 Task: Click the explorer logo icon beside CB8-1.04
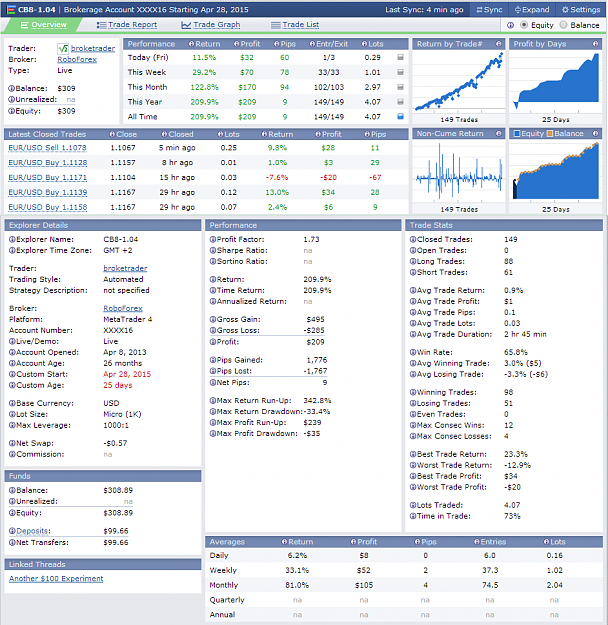11,10
